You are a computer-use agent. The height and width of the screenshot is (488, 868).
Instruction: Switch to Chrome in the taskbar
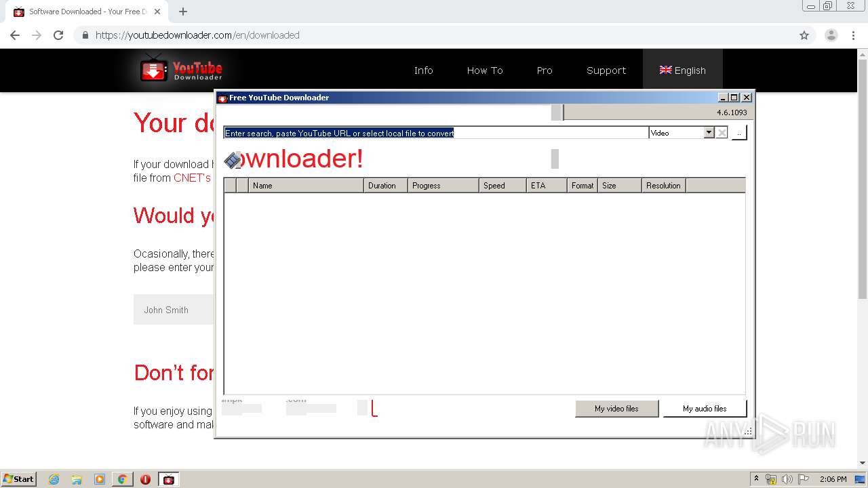[x=122, y=479]
